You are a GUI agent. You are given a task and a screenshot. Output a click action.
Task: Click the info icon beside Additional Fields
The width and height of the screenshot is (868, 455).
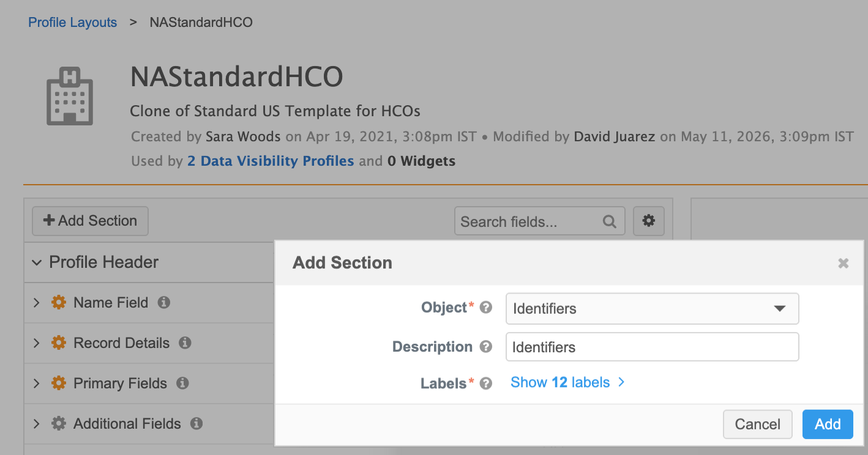click(196, 423)
